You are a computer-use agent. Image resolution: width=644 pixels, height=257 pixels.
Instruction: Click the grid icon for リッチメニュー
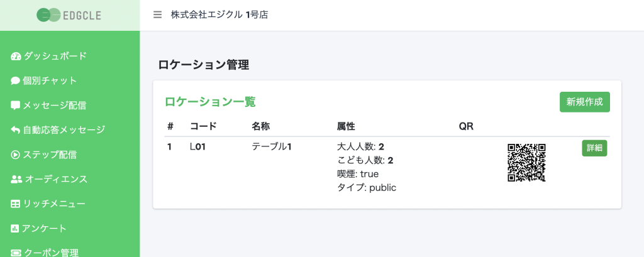click(15, 204)
